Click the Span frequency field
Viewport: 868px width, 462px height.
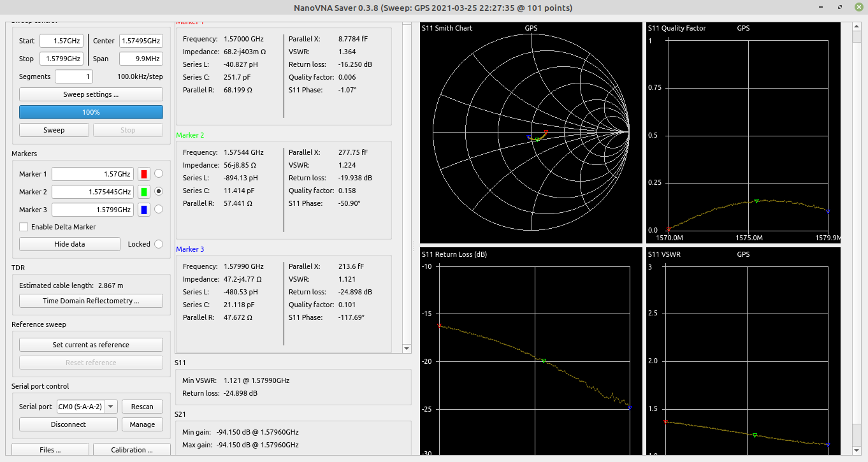tap(141, 59)
